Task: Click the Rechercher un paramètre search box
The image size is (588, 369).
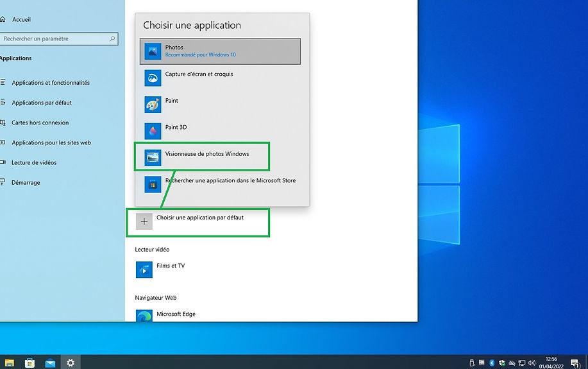Action: point(59,39)
